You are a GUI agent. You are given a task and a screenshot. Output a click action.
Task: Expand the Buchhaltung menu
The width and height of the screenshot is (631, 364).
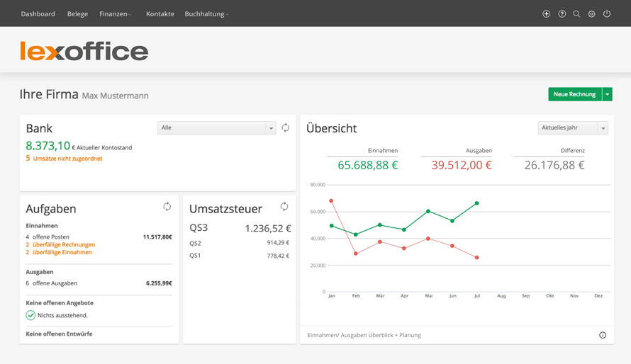pyautogui.click(x=206, y=14)
